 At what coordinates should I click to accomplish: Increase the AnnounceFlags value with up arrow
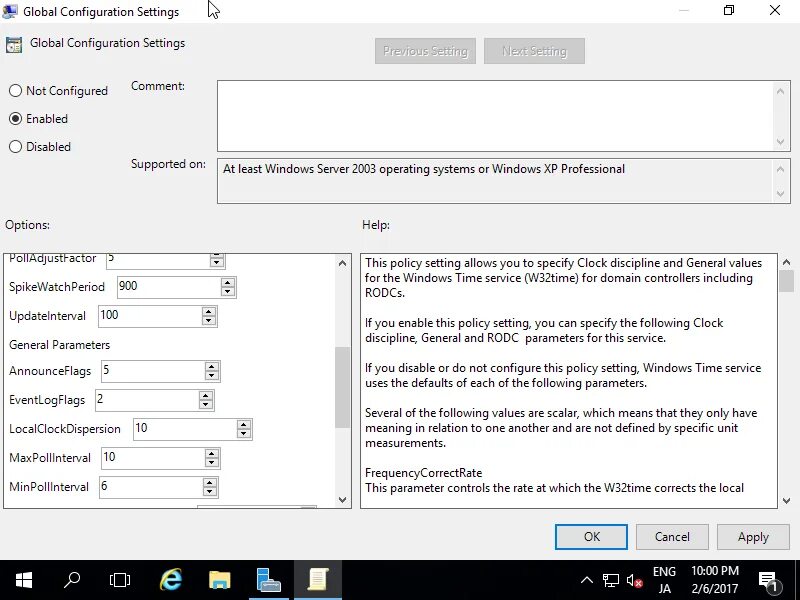(x=212, y=366)
